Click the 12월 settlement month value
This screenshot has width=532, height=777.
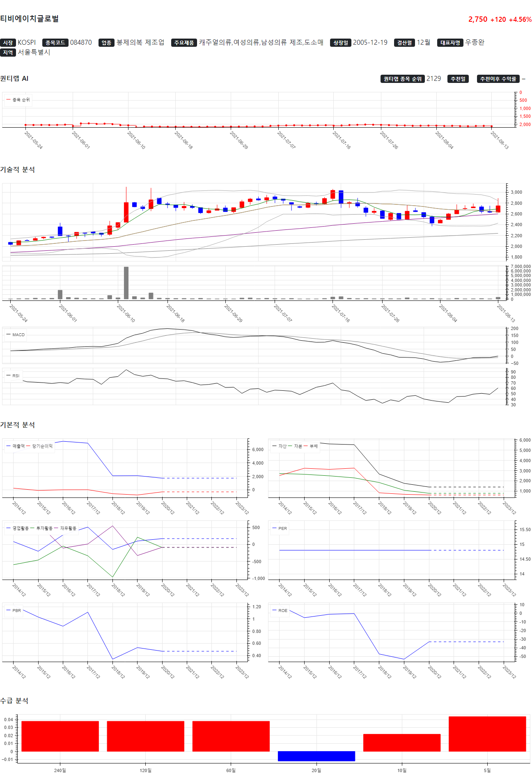point(424,43)
